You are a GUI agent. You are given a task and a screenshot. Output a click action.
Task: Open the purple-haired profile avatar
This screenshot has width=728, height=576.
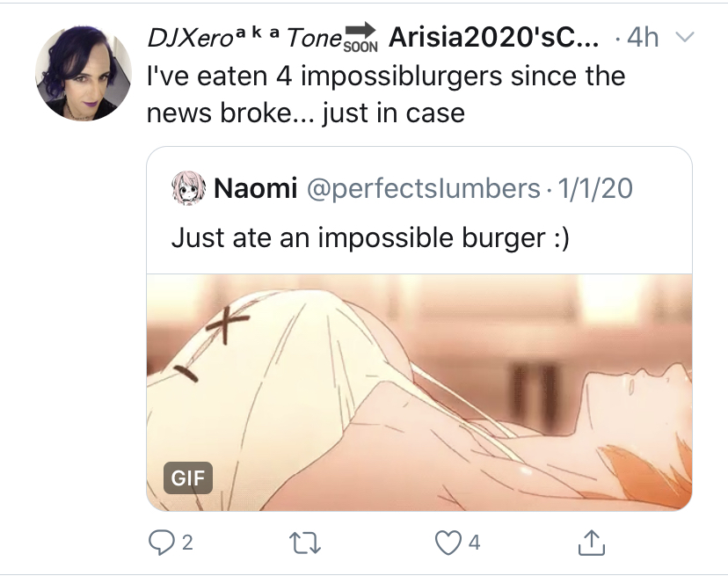click(84, 73)
